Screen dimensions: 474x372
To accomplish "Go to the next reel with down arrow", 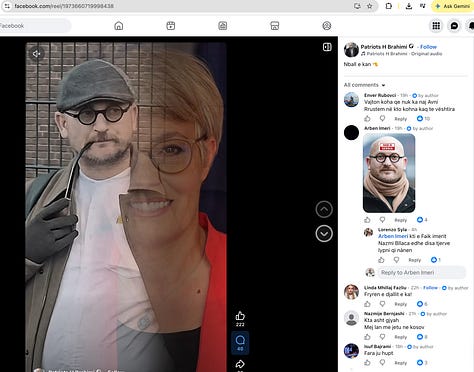I will (x=324, y=234).
